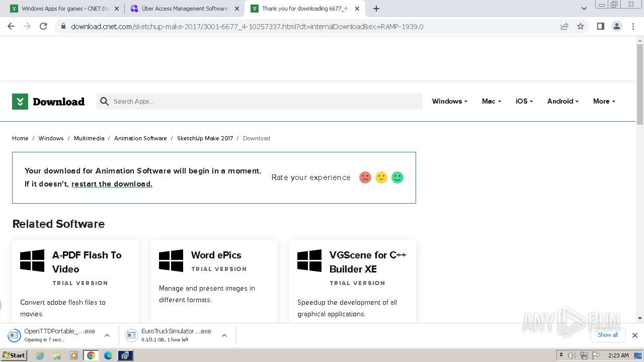Open the Multimedia breadcrumb link
Screen dimensions: 644x362
point(89,138)
